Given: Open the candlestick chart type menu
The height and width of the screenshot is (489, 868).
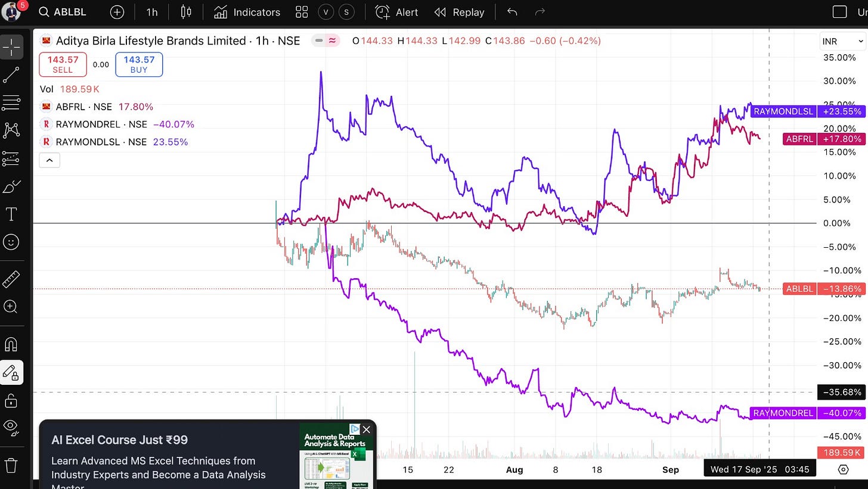Looking at the screenshot, I should pos(186,12).
